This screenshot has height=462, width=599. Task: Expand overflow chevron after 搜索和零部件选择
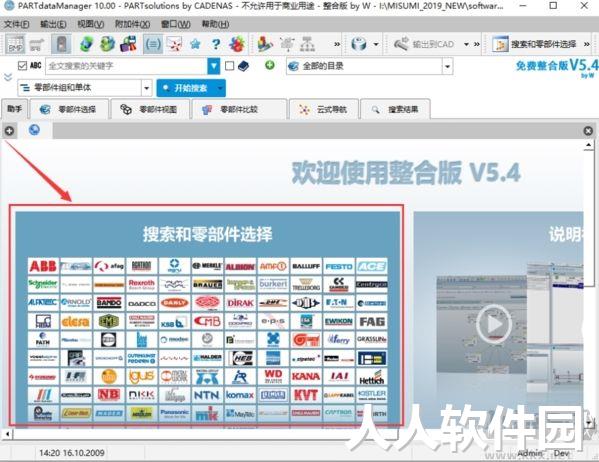(587, 45)
